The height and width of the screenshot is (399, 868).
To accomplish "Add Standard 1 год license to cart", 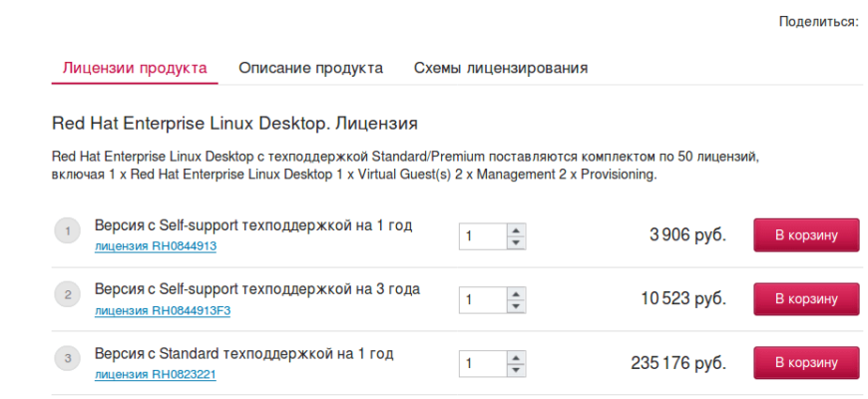I will 806,363.
